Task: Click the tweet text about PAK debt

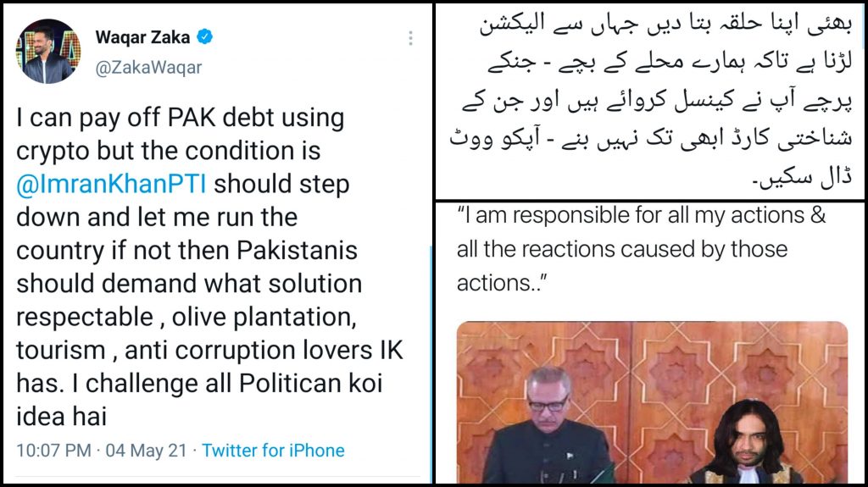Action: 209,267
